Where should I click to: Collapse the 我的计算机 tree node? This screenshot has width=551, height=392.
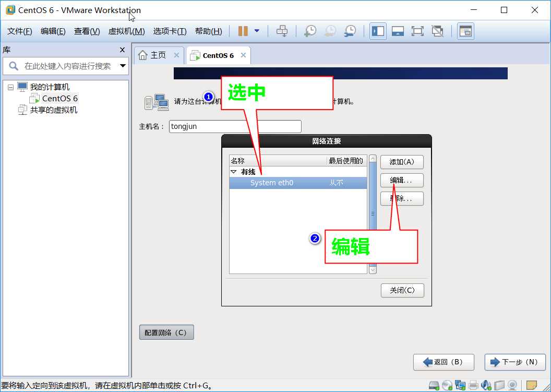10,87
